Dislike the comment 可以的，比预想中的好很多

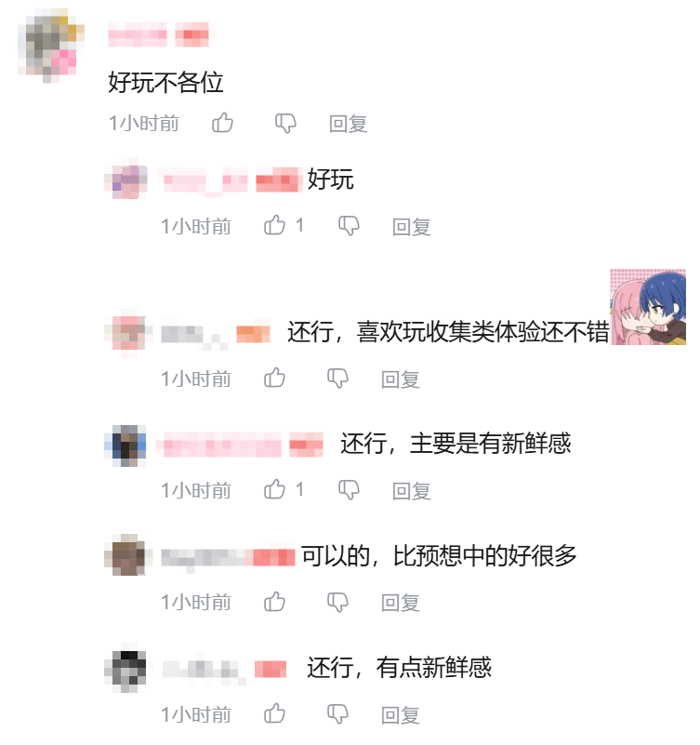click(x=337, y=602)
